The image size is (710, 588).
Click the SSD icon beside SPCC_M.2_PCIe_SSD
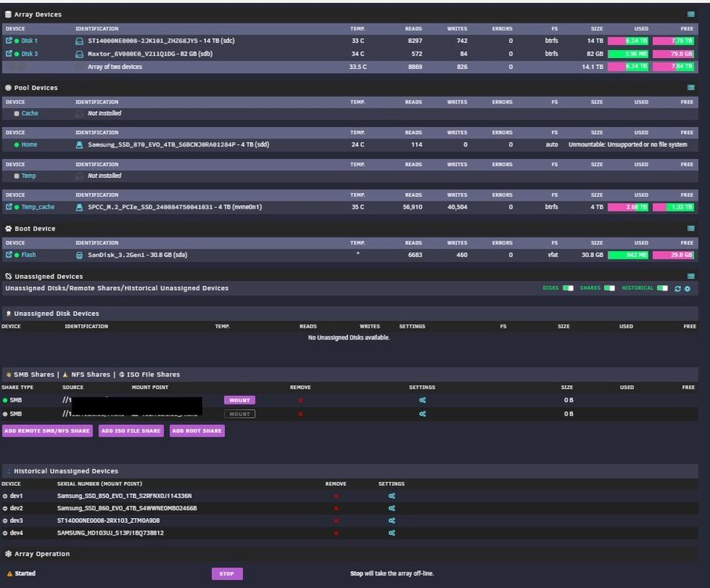pos(79,207)
